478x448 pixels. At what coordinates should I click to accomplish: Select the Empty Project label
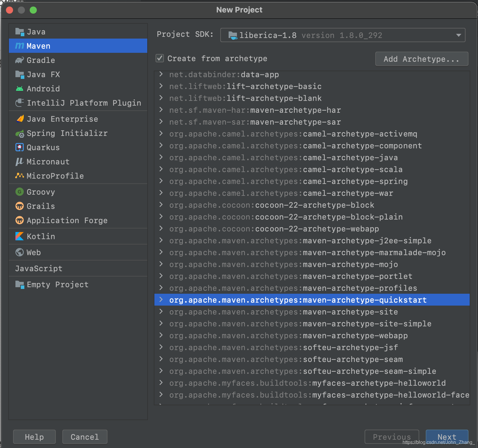(58, 285)
